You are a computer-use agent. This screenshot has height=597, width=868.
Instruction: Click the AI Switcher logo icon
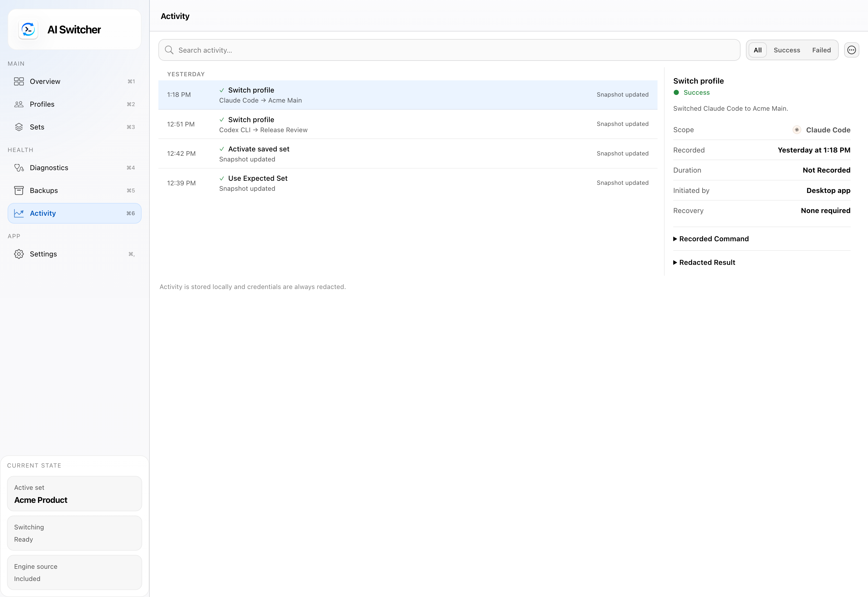tap(28, 30)
